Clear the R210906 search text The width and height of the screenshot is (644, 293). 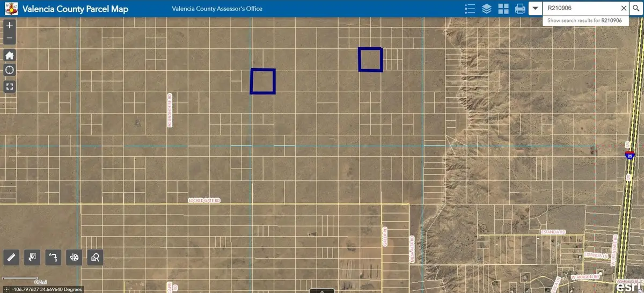[x=624, y=9]
